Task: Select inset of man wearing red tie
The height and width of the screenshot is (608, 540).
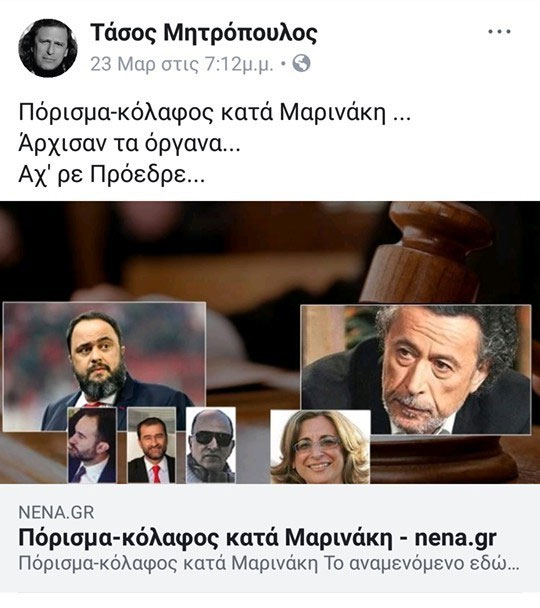Action: [152, 445]
